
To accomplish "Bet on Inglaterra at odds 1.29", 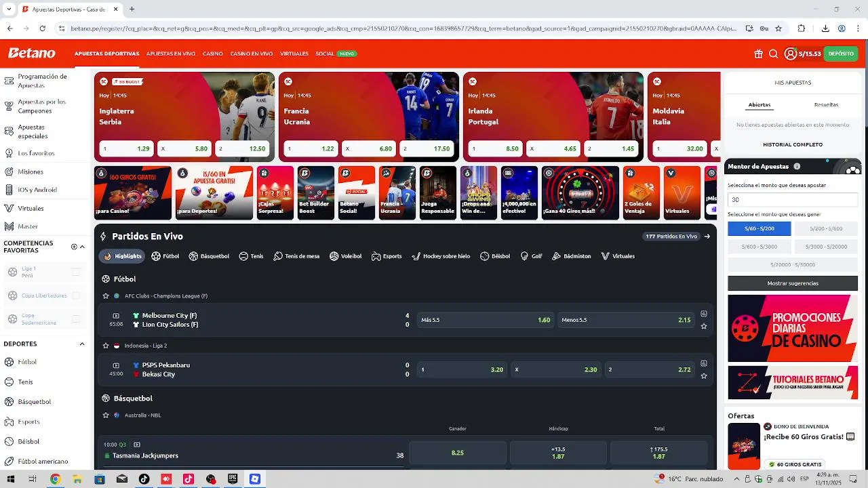I will (x=126, y=148).
